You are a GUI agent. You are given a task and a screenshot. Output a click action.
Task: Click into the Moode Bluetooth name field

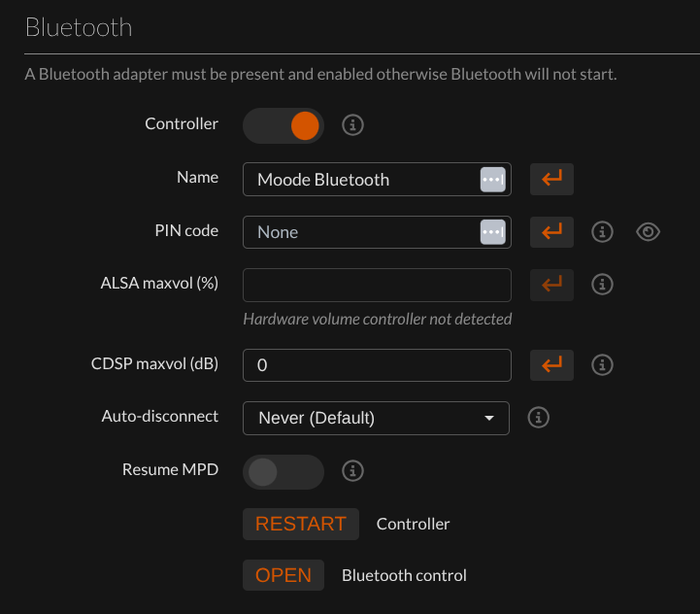tap(359, 180)
